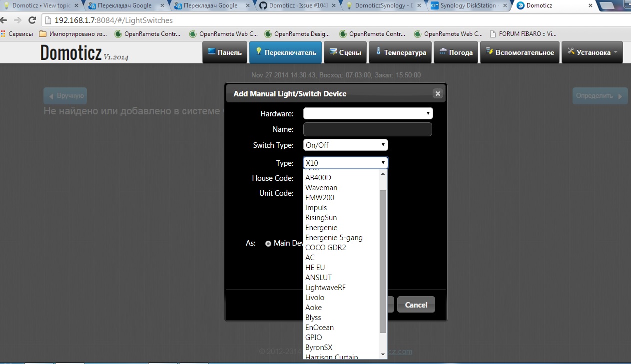
Task: Open the Панель dashboard tab
Action: click(x=225, y=52)
